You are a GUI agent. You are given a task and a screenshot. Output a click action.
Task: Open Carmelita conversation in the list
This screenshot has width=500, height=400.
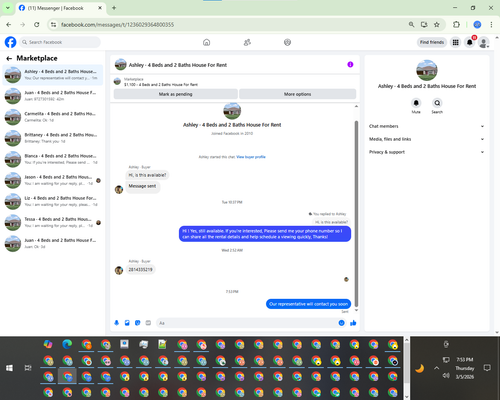(x=53, y=117)
